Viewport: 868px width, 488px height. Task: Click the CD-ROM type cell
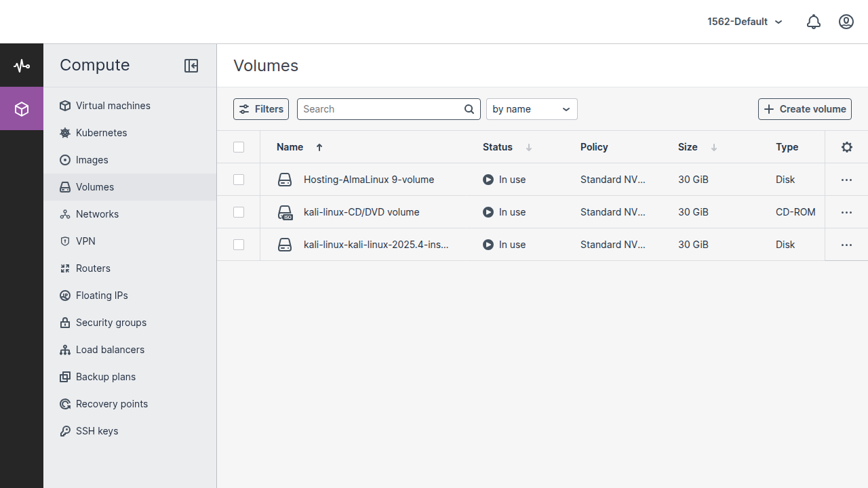tap(795, 212)
